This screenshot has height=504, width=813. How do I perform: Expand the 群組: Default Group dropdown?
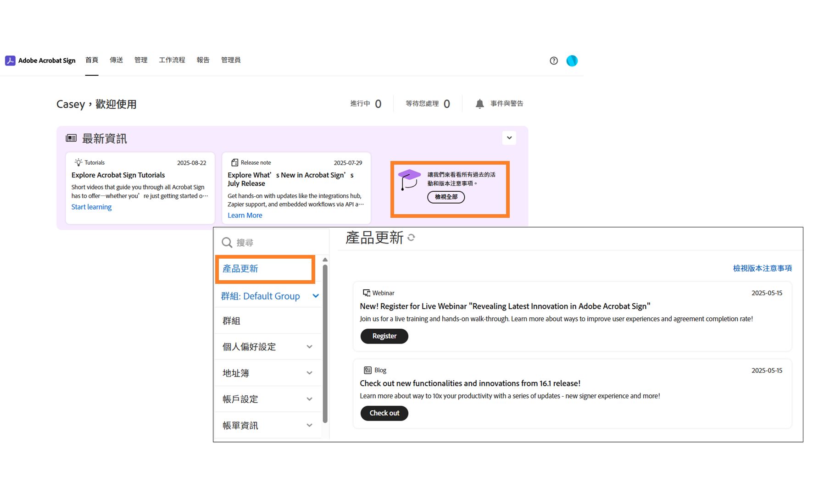coord(316,296)
